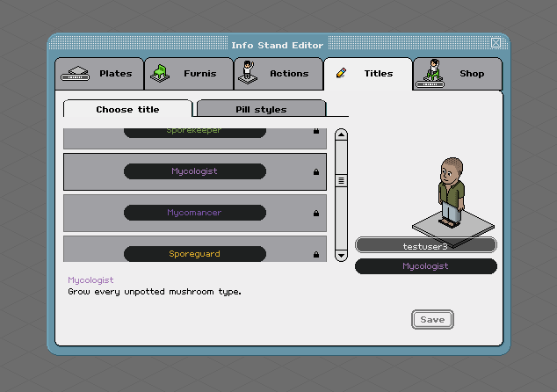Select the Mycologist title pill
Image resolution: width=557 pixels, height=392 pixels.
click(195, 171)
